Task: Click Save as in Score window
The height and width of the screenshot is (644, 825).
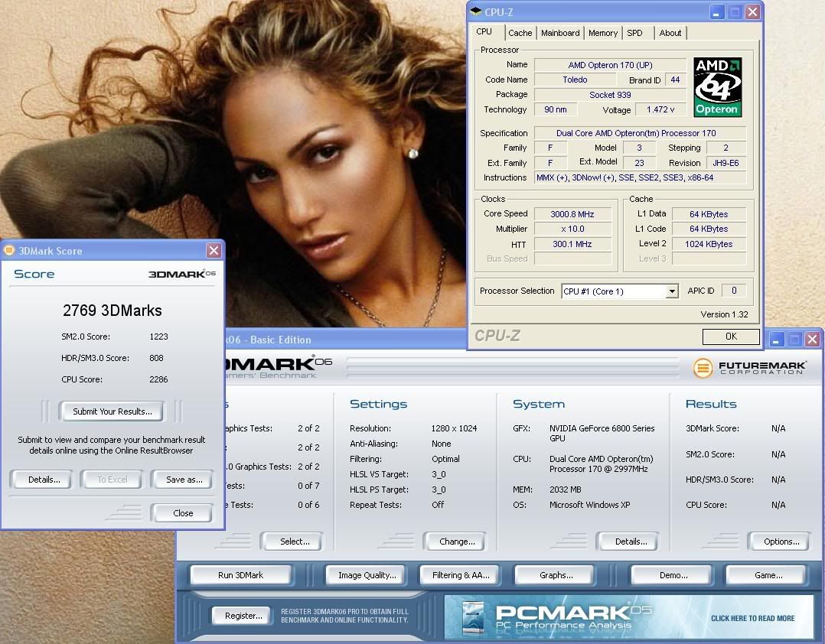Action: [x=184, y=480]
